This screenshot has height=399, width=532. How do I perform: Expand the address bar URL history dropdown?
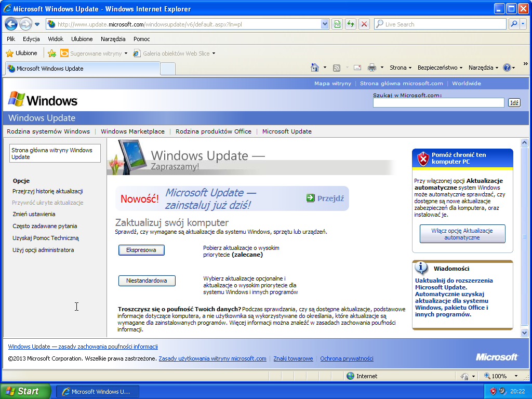325,24
